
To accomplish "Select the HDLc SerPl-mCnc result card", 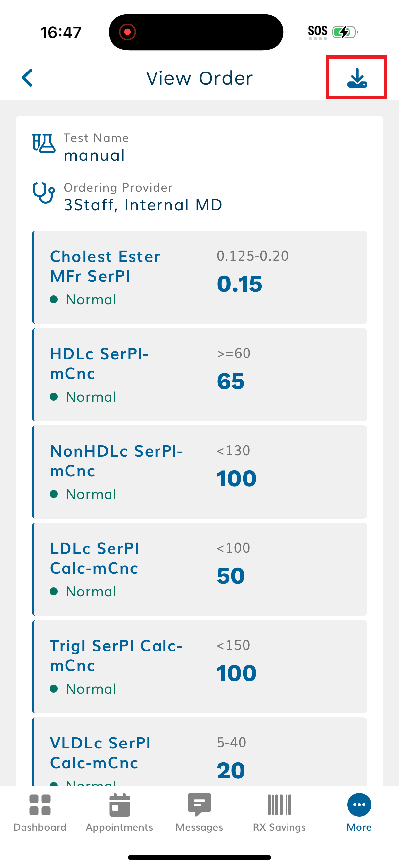I will (x=199, y=375).
